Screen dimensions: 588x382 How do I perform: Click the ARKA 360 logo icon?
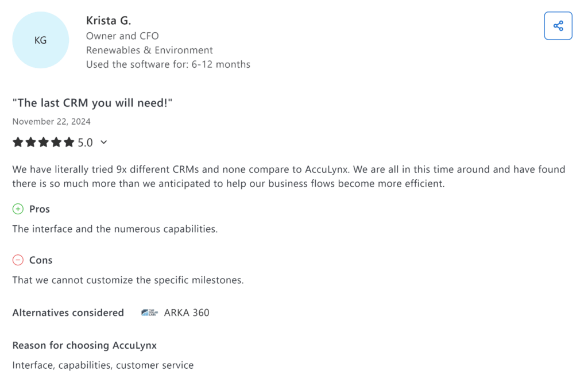[149, 312]
